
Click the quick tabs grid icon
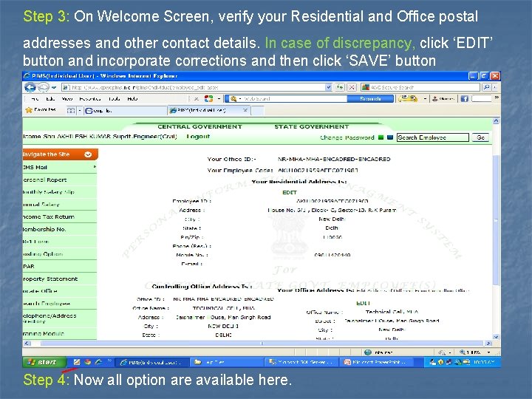(71, 110)
